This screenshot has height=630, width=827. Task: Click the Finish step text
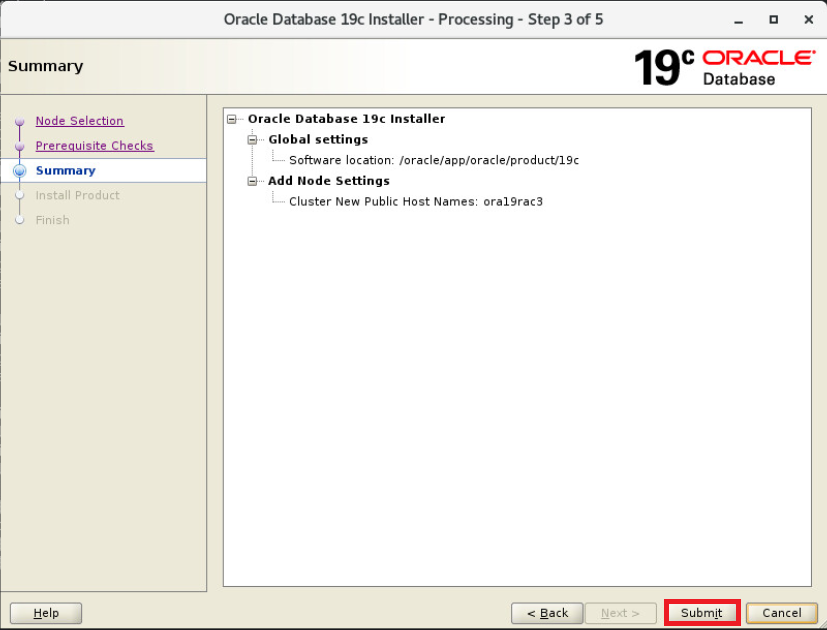coord(52,220)
